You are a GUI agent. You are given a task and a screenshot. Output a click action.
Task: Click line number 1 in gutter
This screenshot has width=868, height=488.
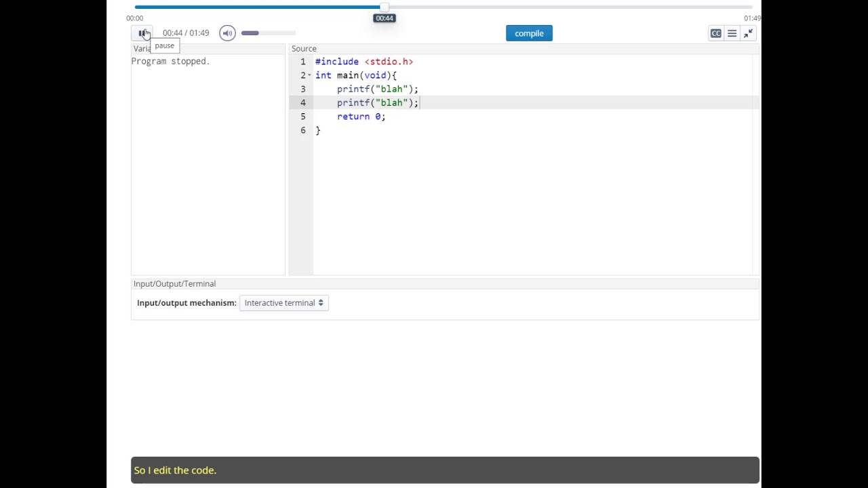(303, 62)
